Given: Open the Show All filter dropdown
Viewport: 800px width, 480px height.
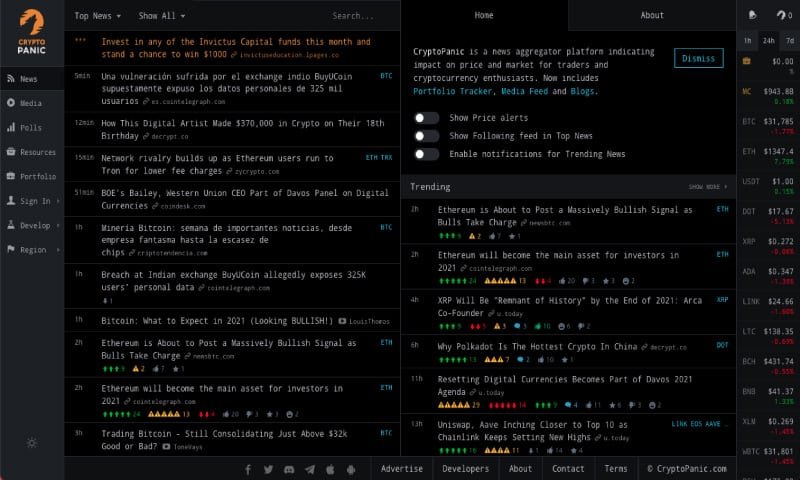Looking at the screenshot, I should 162,16.
